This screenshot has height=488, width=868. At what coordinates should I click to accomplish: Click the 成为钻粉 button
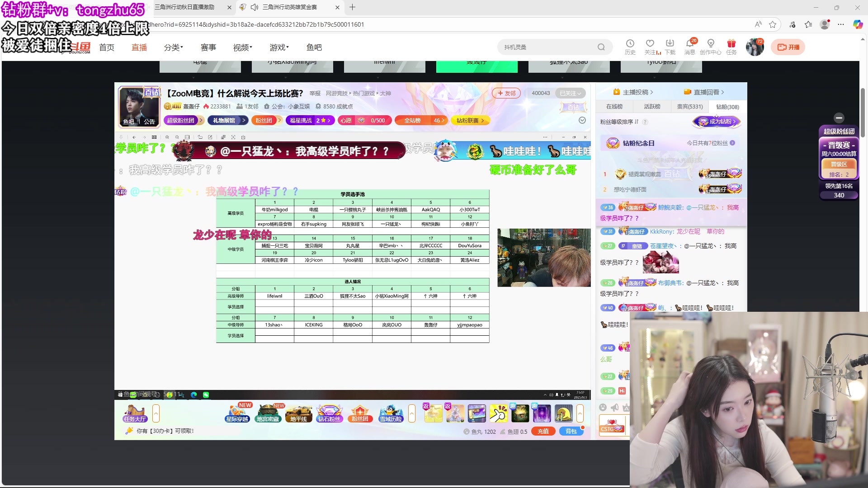(x=717, y=122)
